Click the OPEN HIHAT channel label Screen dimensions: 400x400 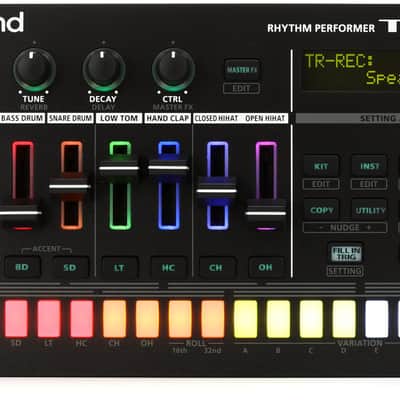pos(265,118)
